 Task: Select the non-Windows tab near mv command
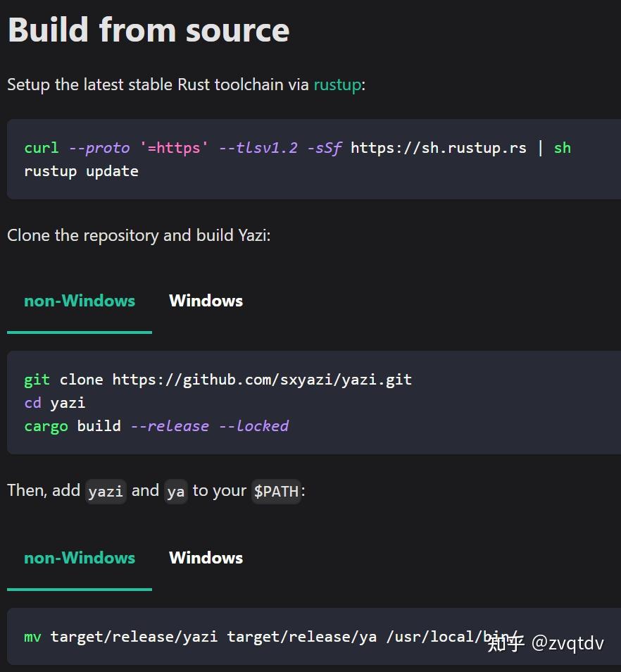[x=80, y=558]
